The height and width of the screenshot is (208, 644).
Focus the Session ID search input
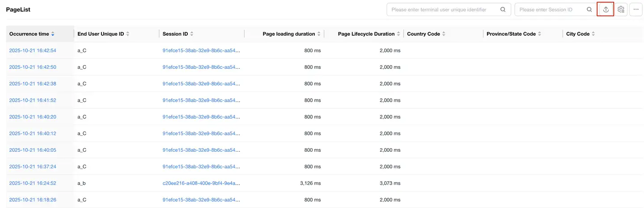(x=550, y=9)
